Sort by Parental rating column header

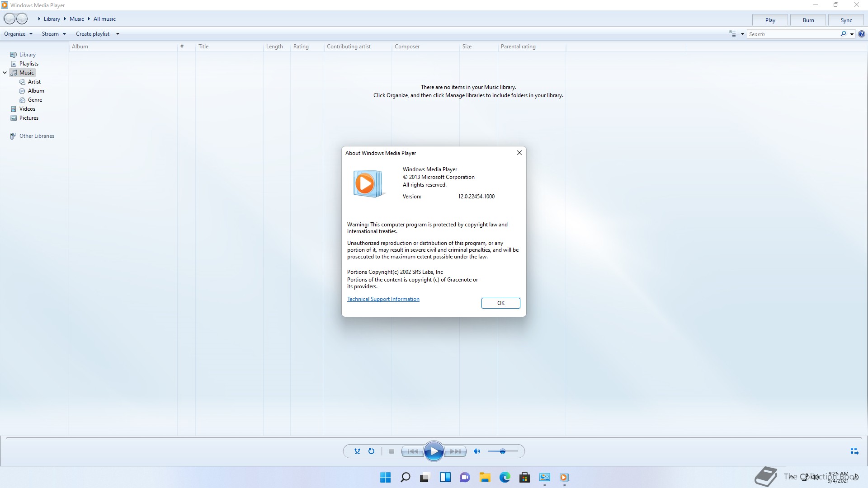tap(532, 47)
